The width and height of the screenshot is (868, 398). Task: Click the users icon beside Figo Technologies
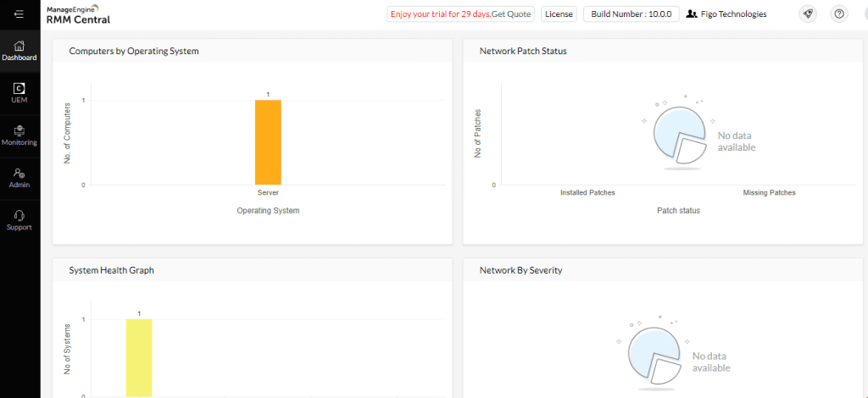pos(692,14)
